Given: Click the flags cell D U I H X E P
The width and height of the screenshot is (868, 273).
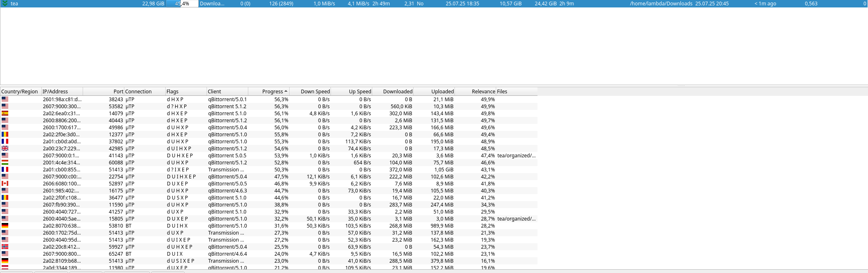Looking at the screenshot, I should tap(181, 176).
